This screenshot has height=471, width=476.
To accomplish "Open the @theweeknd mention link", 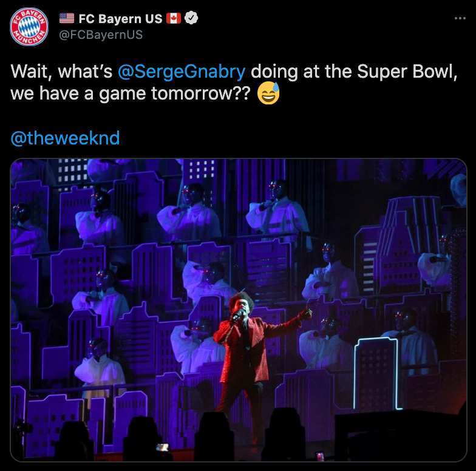I will click(66, 138).
